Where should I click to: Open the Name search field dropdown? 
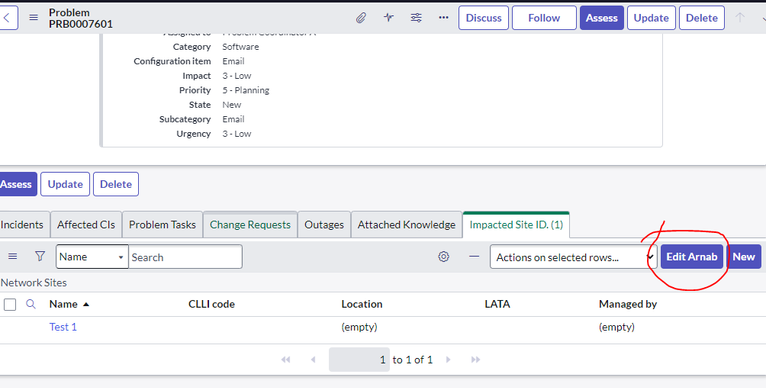(92, 257)
